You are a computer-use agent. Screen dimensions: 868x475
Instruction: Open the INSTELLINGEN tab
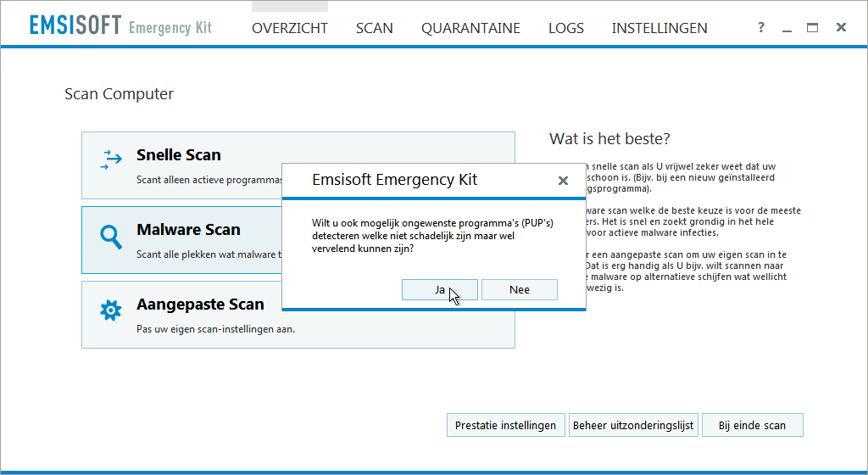[659, 28]
